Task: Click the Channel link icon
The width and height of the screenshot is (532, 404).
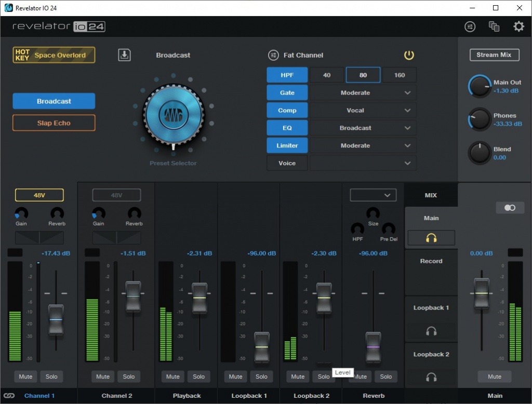Action: [x=9, y=396]
